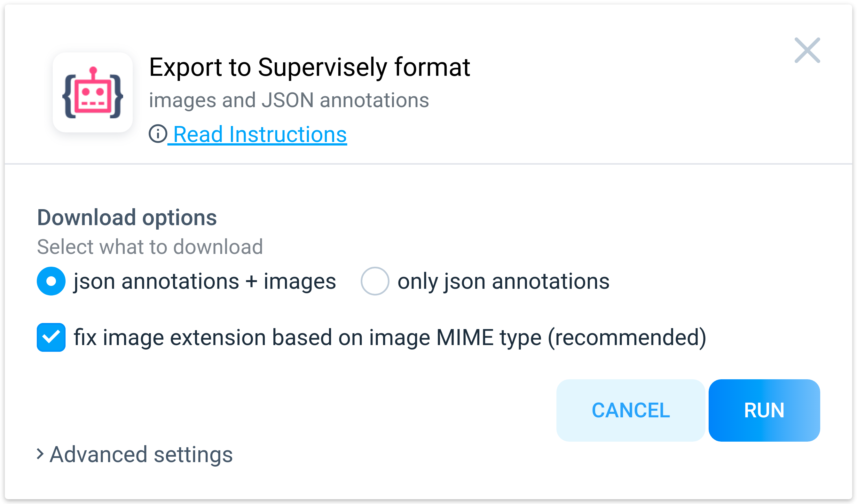This screenshot has height=504, width=857.
Task: Close the export dialog with the X
Action: pos(807,50)
